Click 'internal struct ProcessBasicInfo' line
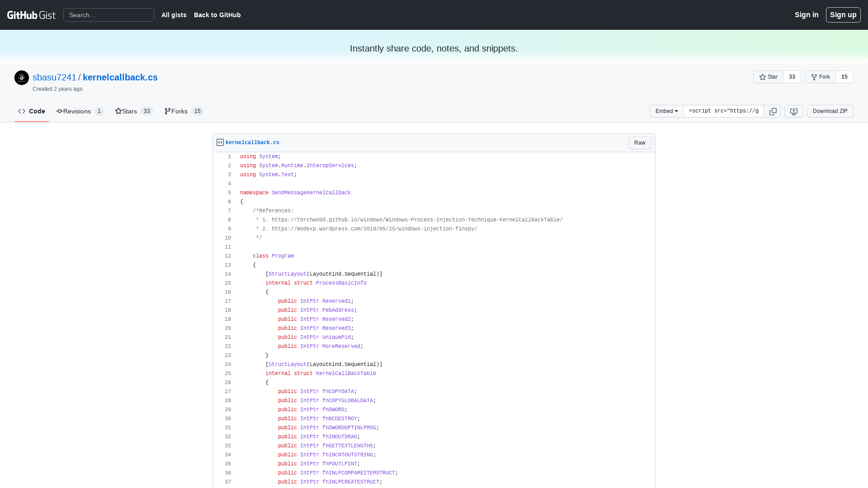868x488 pixels. coord(316,283)
